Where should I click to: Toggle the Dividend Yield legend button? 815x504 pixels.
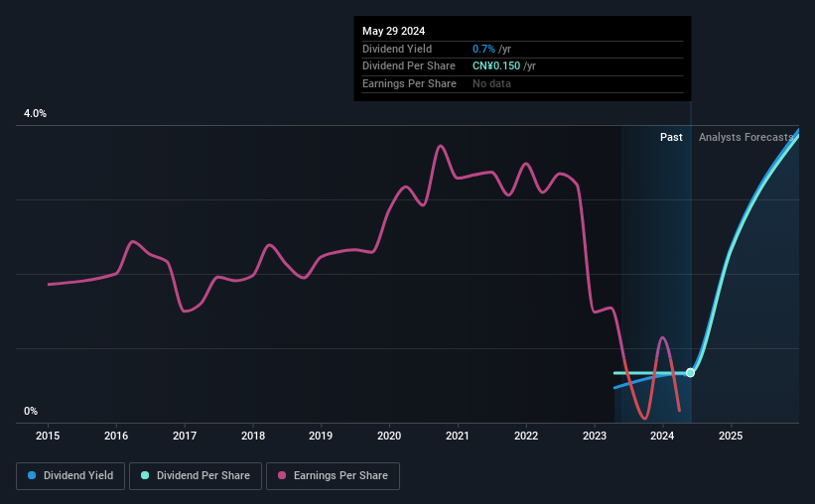[x=70, y=476]
